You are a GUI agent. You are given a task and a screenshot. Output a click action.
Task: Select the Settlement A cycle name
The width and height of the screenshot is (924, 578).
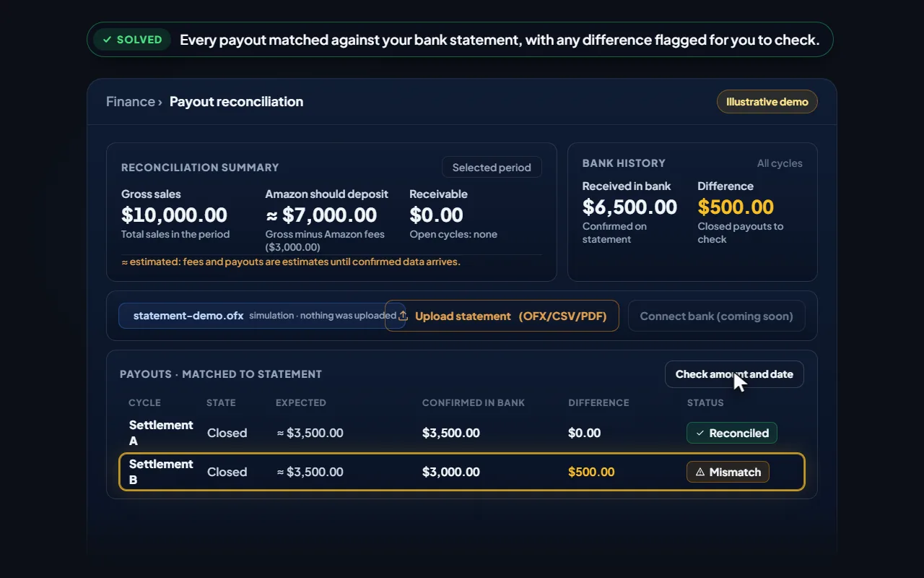tap(161, 433)
